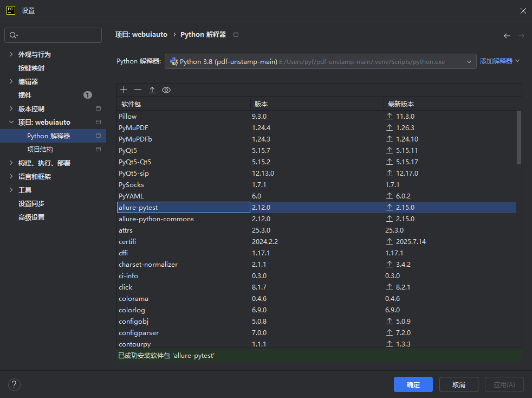
Task: Click upgrade arrow for click 8.2.1
Action: (389, 287)
